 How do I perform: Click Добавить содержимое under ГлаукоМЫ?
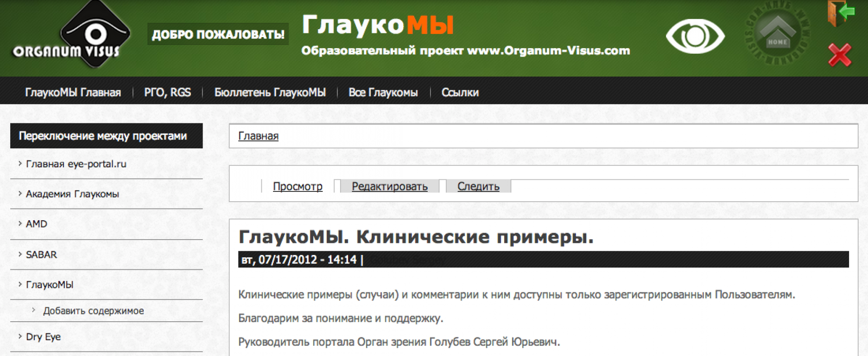93,311
